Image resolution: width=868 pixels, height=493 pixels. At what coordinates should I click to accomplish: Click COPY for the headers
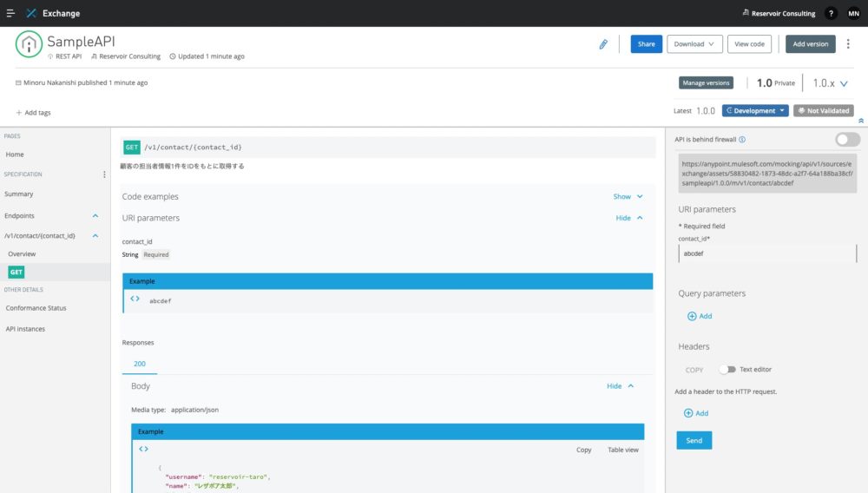point(694,370)
